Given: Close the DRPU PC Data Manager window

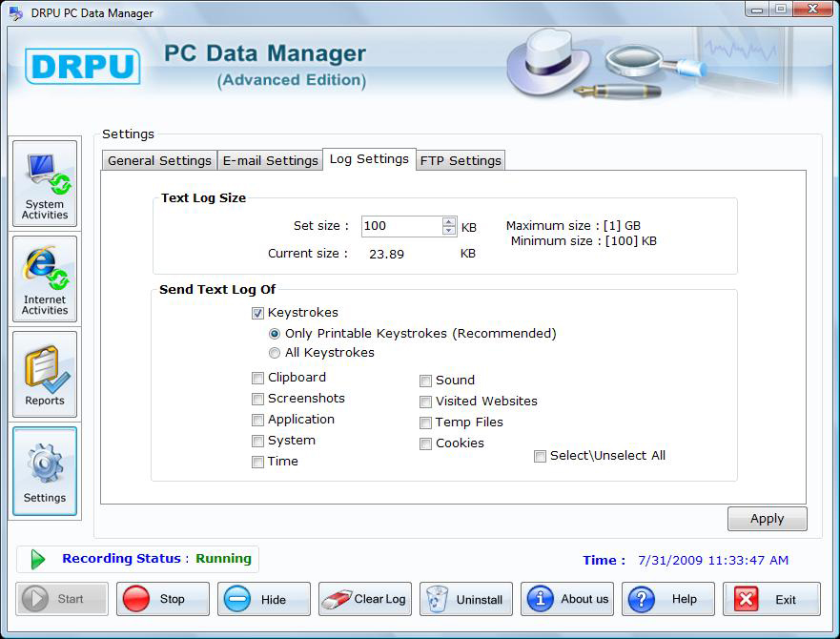Looking at the screenshot, I should tap(812, 10).
